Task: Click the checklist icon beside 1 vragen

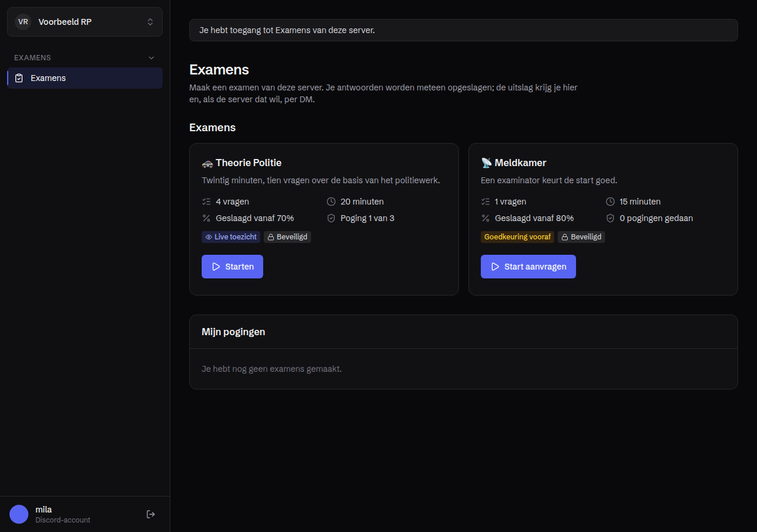Action: point(486,202)
